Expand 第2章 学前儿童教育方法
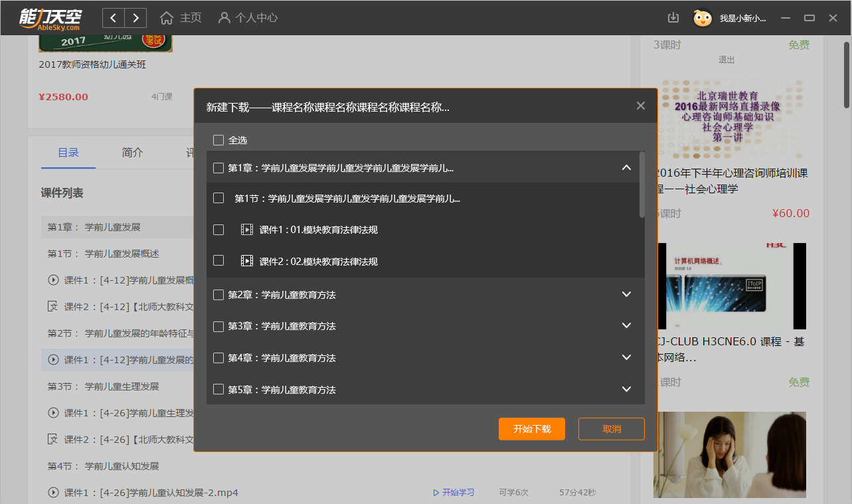Viewport: 852px width, 504px height. click(x=626, y=294)
